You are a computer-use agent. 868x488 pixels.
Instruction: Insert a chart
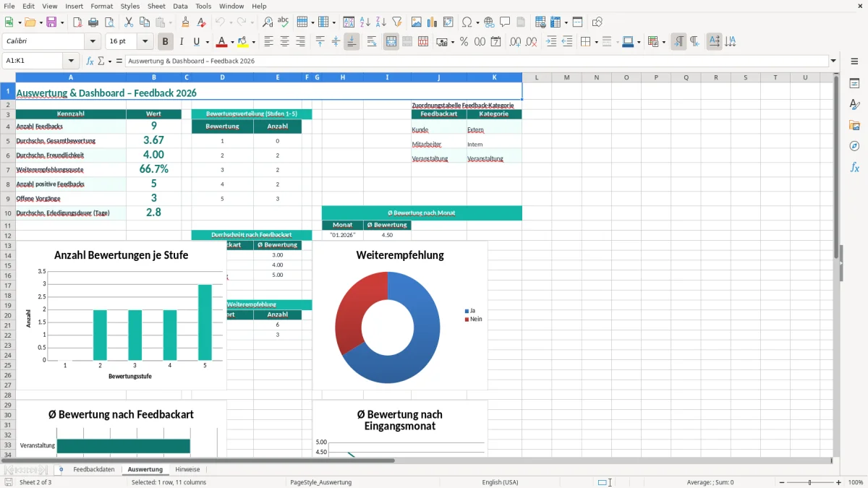433,22
